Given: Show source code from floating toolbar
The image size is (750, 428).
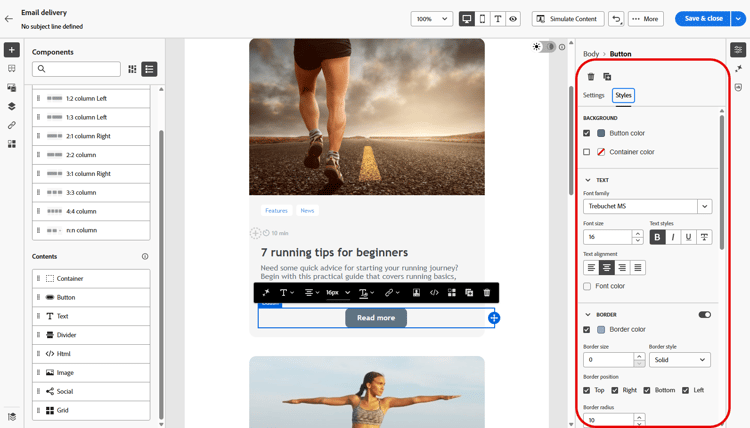Looking at the screenshot, I should pos(434,293).
